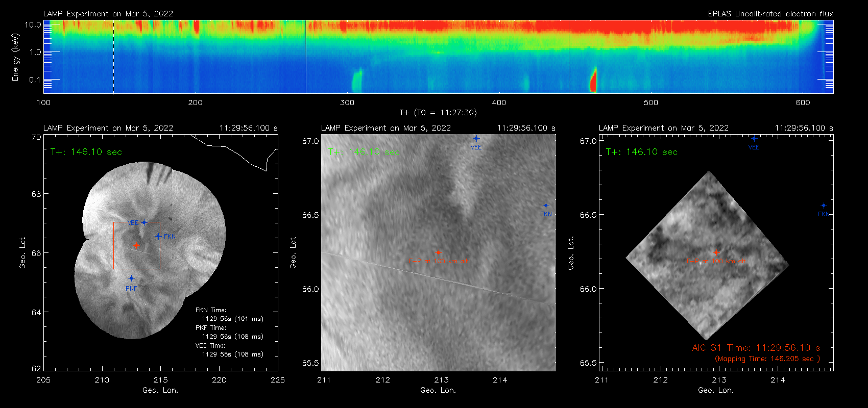Click the VEE station star in the all-sky map
Screen dimensions: 868x408
coord(144,222)
